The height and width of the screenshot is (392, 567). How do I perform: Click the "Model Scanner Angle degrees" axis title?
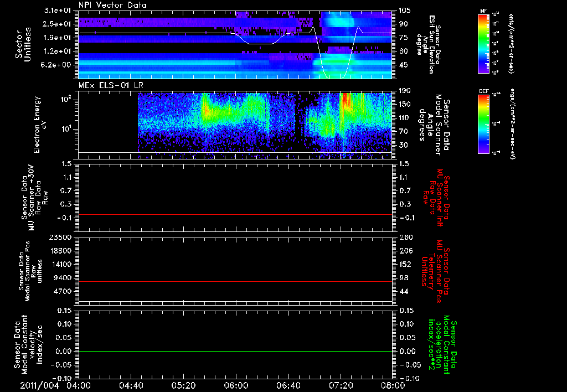tap(434, 125)
